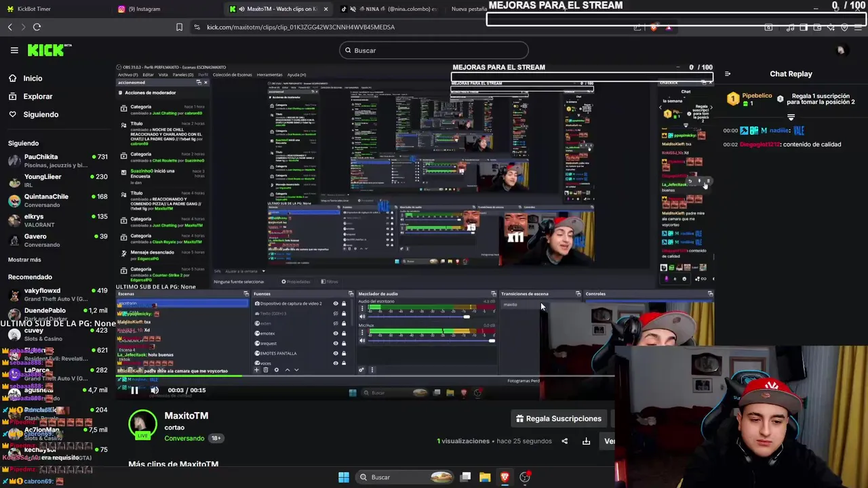Move source down arrow in Fuentes
Screen dimensions: 868x488
(296, 370)
